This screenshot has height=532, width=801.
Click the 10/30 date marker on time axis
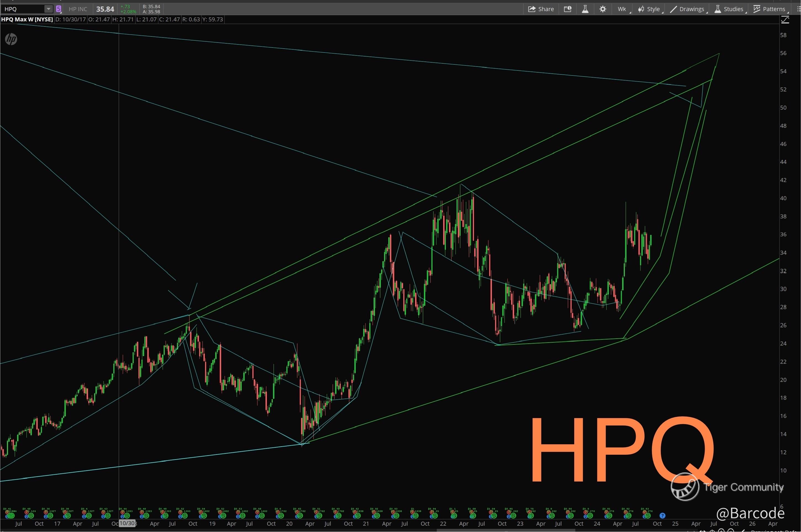(127, 523)
